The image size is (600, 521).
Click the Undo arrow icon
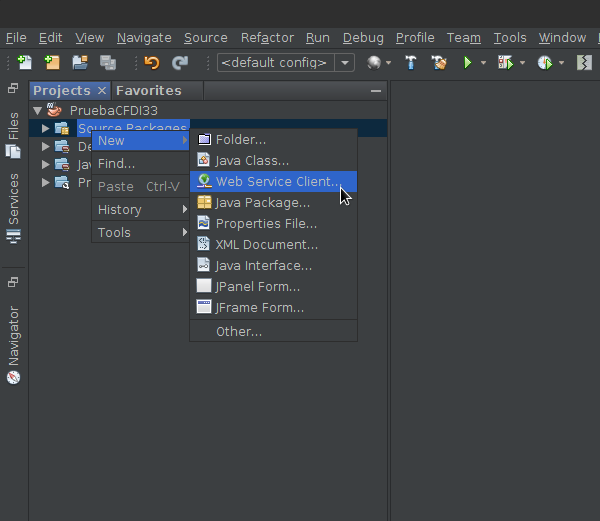pyautogui.click(x=152, y=62)
